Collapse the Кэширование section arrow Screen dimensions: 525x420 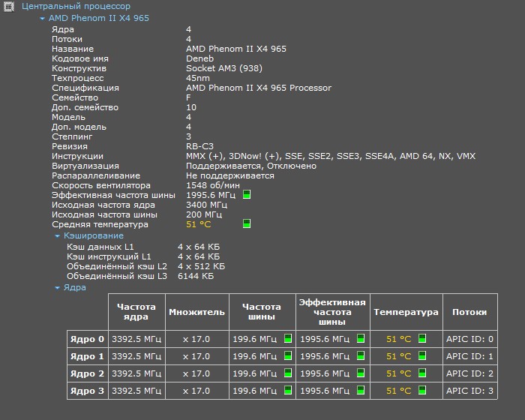(x=57, y=236)
